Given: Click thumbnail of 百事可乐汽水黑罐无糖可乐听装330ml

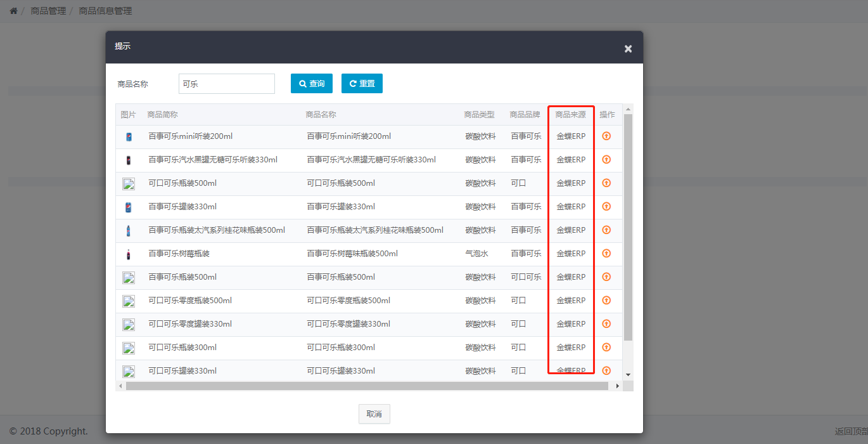Looking at the screenshot, I should 129,160.
